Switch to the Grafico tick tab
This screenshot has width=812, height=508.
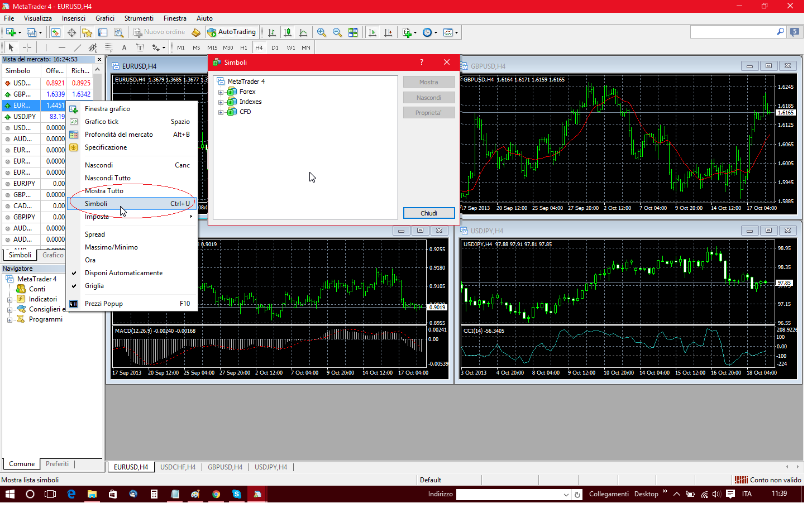tap(53, 255)
